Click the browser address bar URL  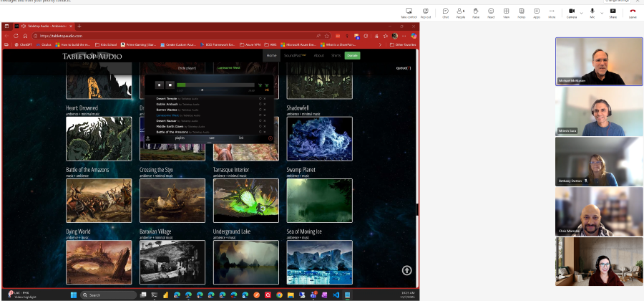tap(62, 36)
